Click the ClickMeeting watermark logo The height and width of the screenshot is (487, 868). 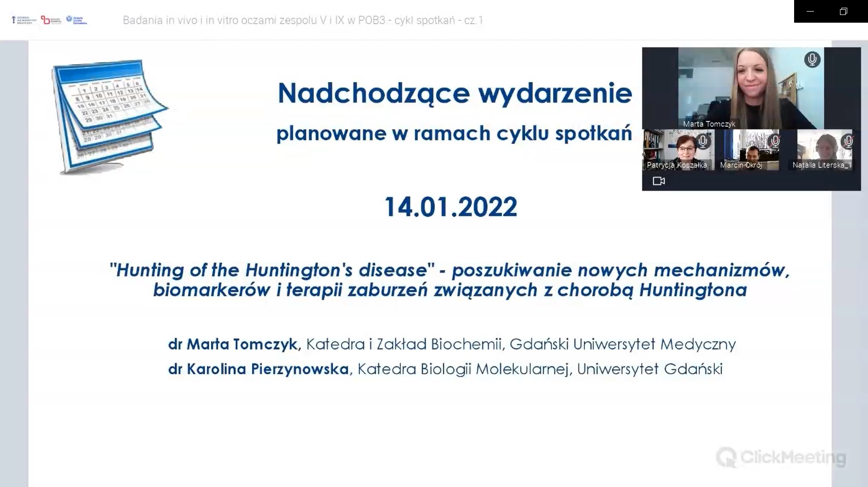[x=781, y=457]
